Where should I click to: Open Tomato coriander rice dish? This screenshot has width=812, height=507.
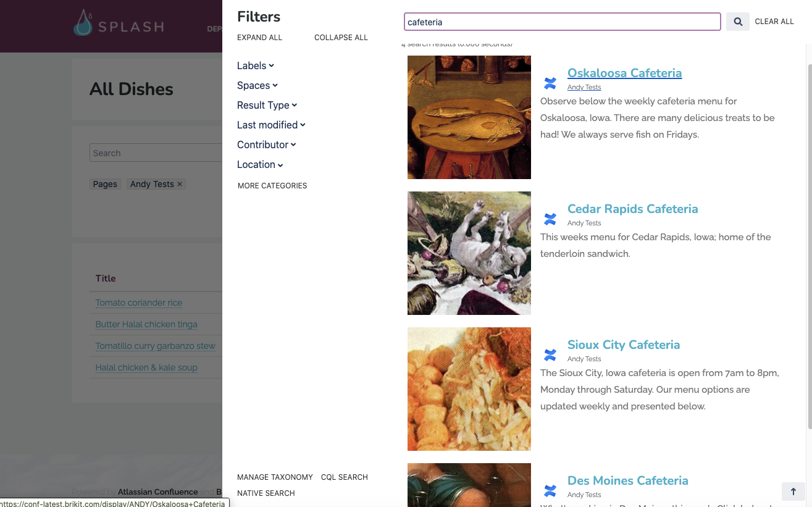pyautogui.click(x=139, y=303)
